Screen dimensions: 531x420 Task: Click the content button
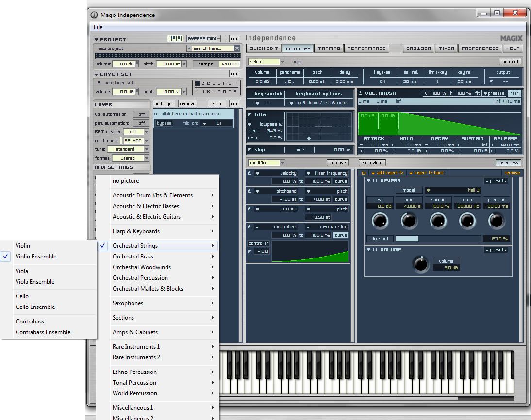click(510, 62)
